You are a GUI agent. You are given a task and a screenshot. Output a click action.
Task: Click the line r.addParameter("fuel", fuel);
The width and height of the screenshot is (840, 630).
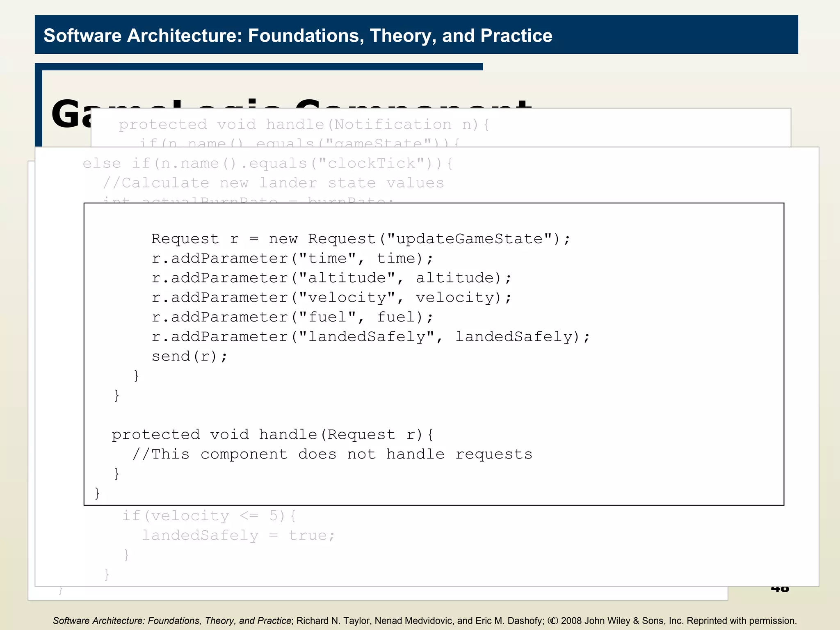pos(292,317)
